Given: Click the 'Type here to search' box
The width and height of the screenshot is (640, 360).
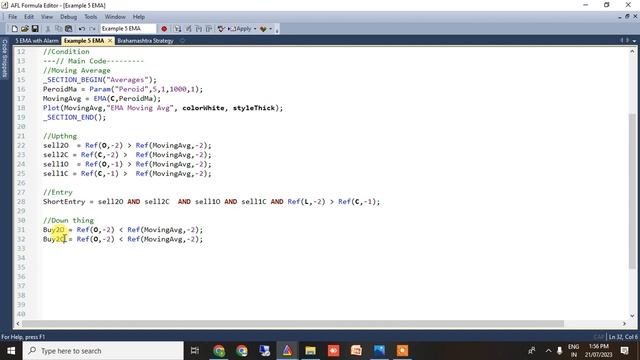Looking at the screenshot, I should (x=103, y=351).
